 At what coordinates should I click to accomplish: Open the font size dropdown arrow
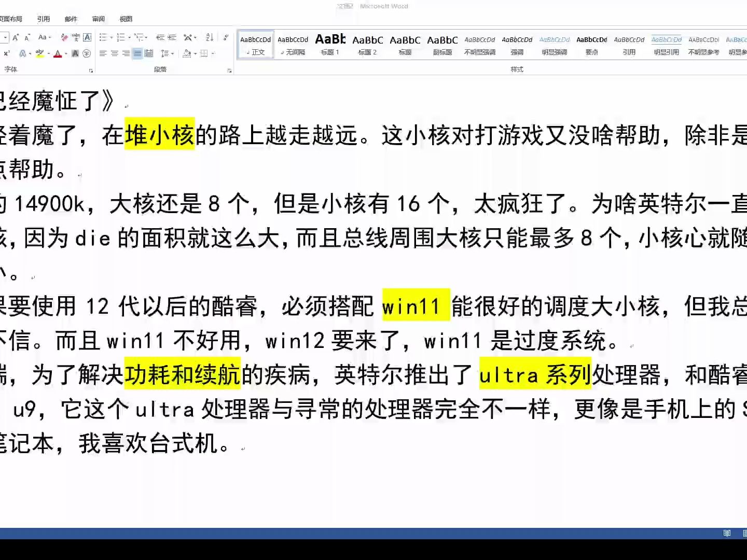[x=5, y=37]
